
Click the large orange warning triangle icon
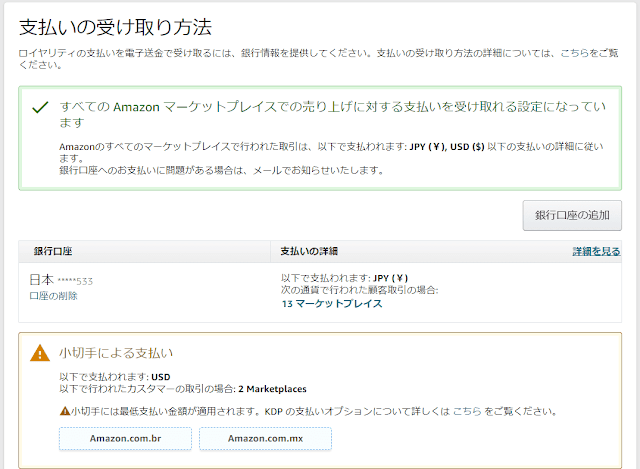(x=40, y=353)
